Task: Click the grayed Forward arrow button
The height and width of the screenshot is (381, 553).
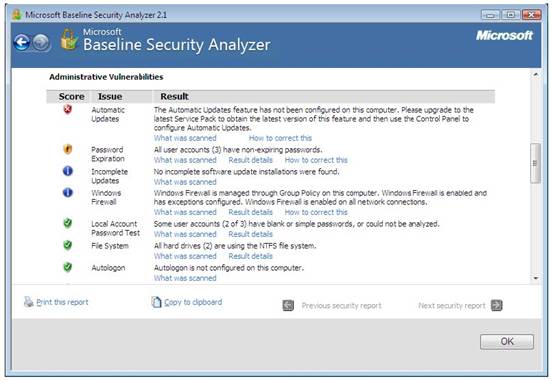Action: 41,43
